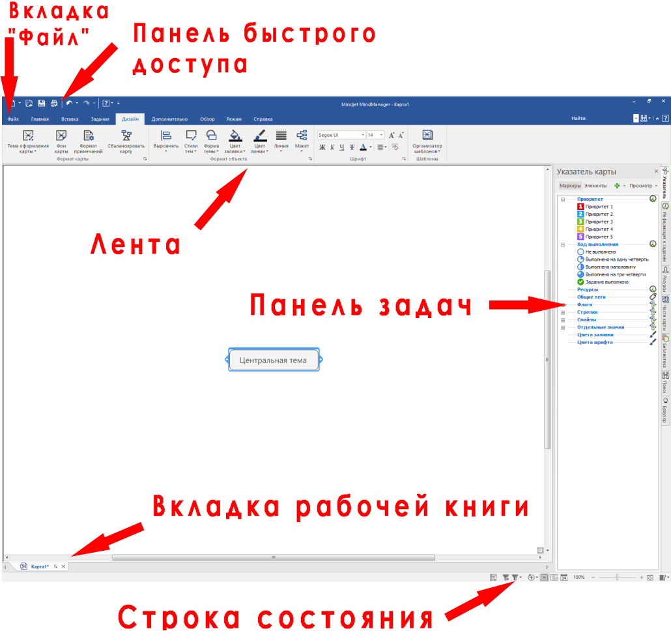Open the Форма темы shape tool
Image resolution: width=671 pixels, height=644 pixels.
click(211, 136)
